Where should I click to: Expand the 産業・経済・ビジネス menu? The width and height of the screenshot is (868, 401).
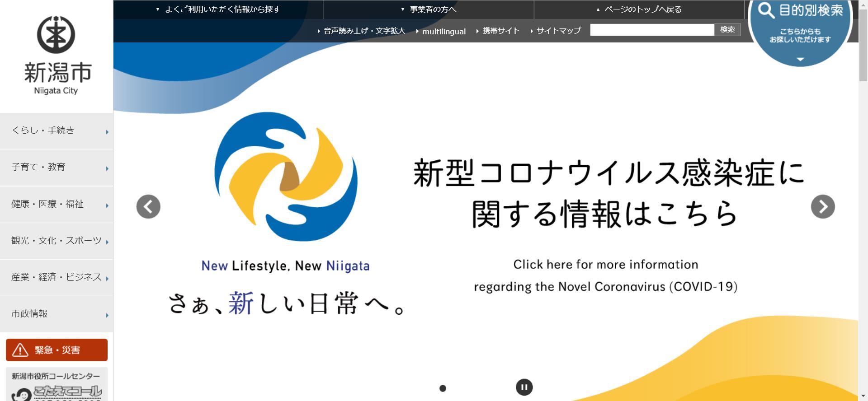[x=57, y=277]
